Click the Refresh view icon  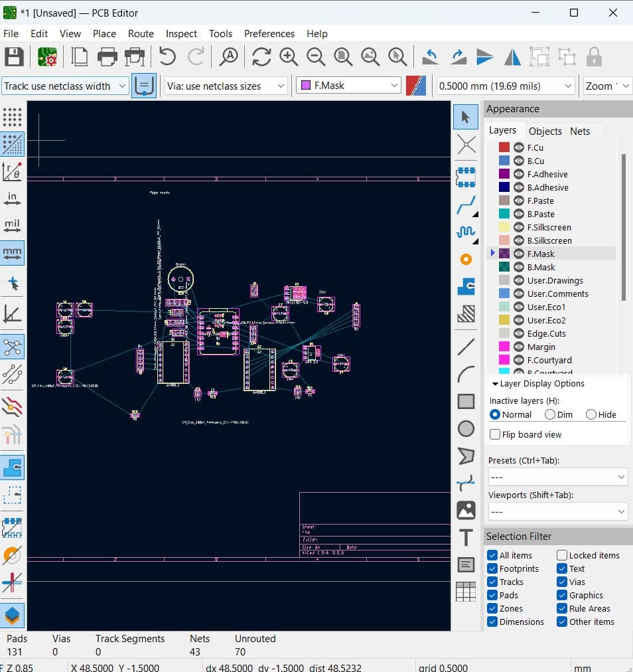[x=261, y=56]
